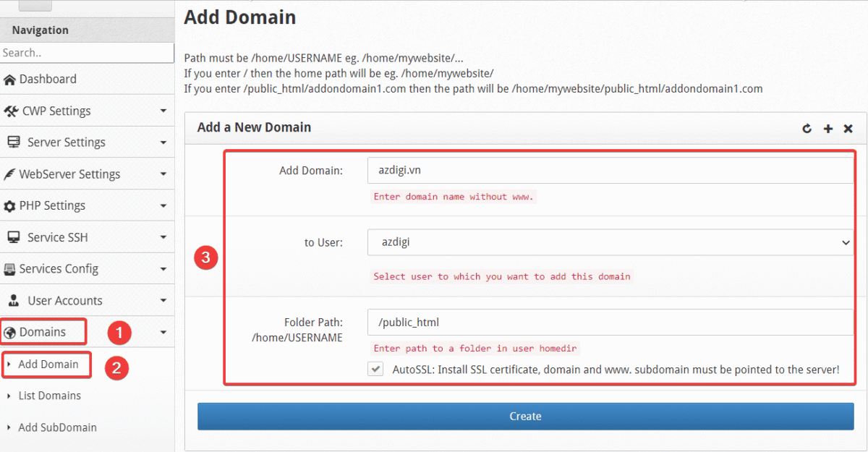868x452 pixels.
Task: Expand the Server Settings menu arrow
Action: click(163, 142)
